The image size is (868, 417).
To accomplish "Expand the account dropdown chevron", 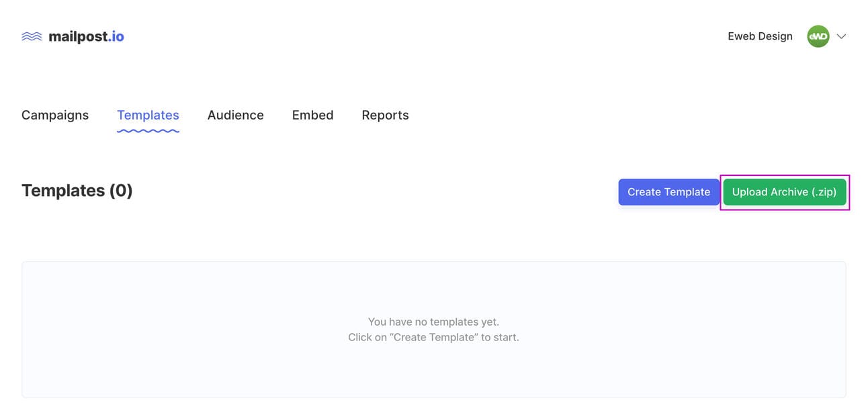I will point(841,36).
